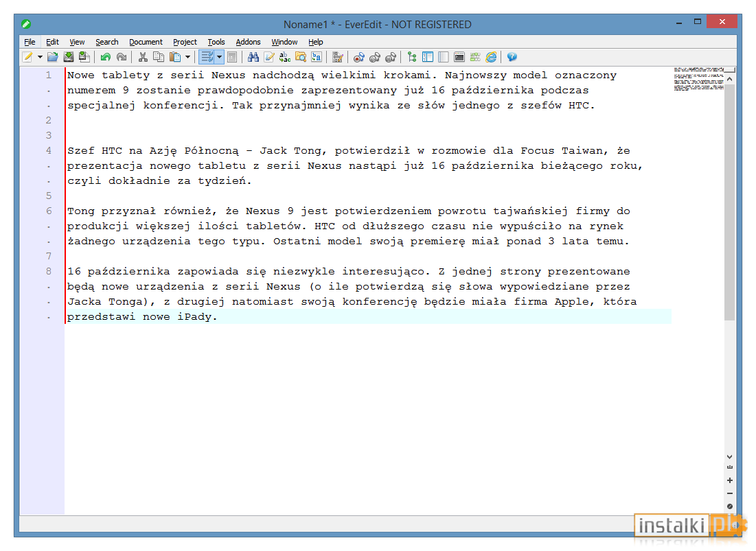Click the zoom out minus button
This screenshot has width=756, height=551.
(729, 493)
